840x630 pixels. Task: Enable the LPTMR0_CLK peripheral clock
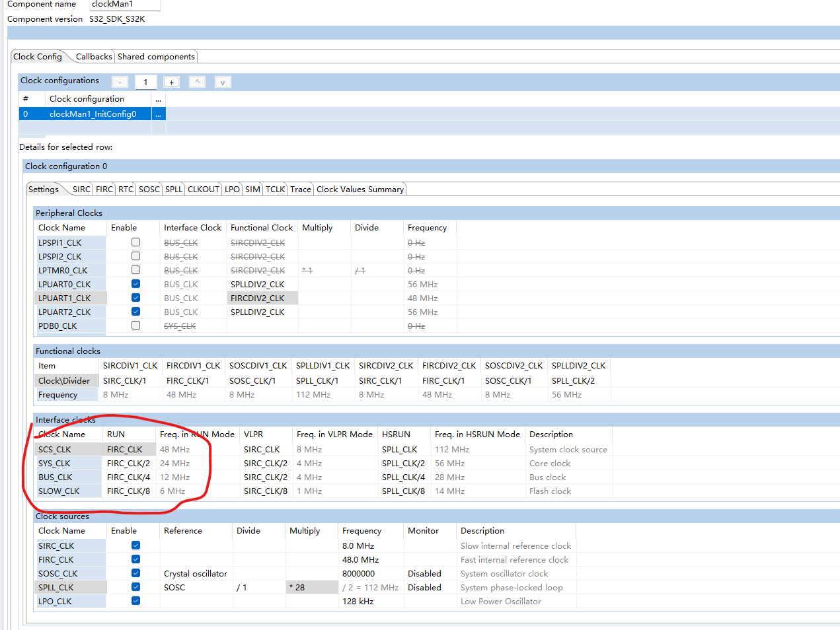pyautogui.click(x=135, y=270)
